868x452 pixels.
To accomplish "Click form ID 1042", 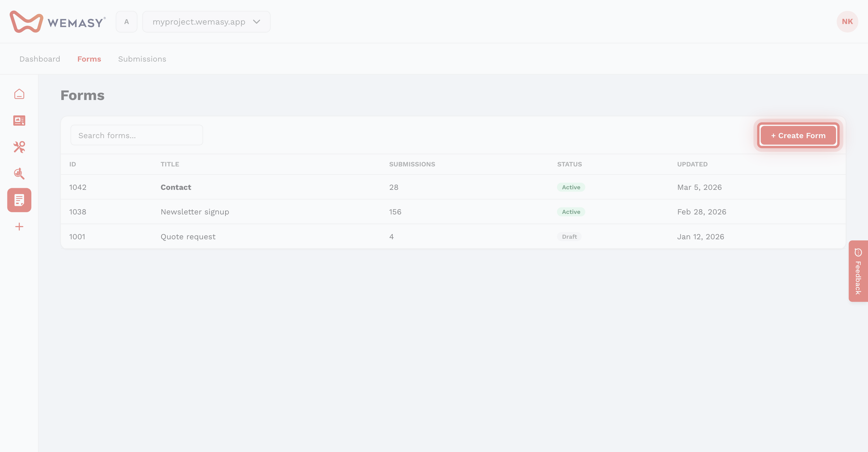I will pos(78,187).
